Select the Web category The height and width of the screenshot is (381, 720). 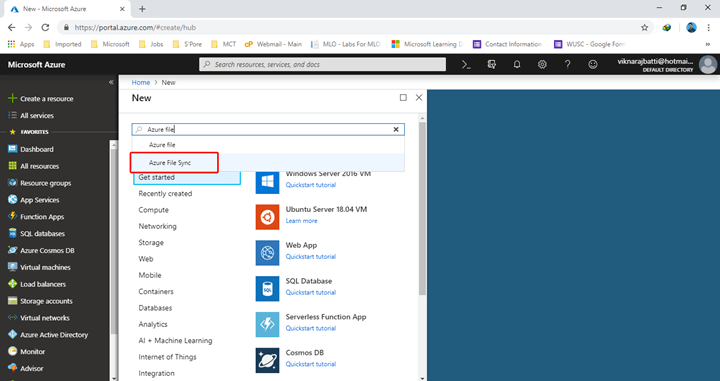click(x=146, y=259)
